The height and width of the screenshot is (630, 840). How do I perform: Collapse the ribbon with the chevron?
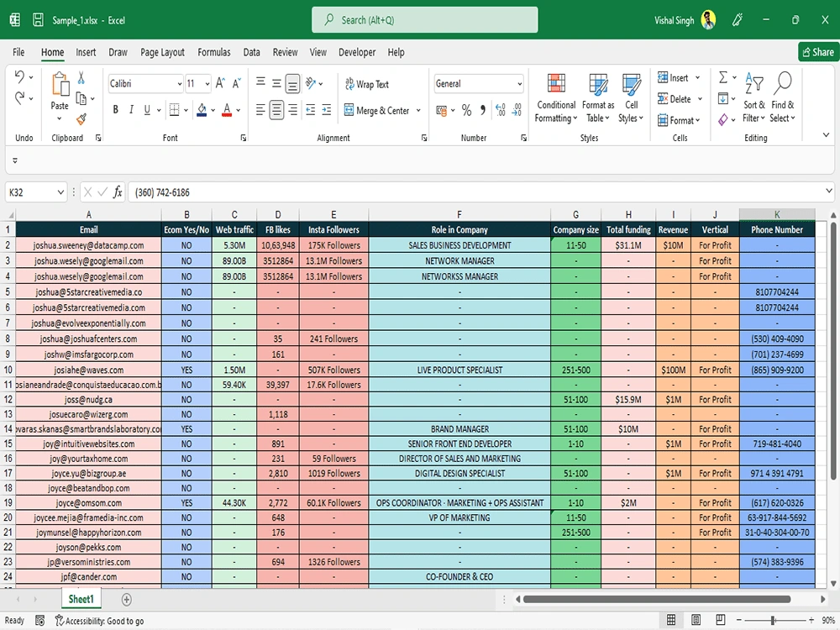[826, 134]
